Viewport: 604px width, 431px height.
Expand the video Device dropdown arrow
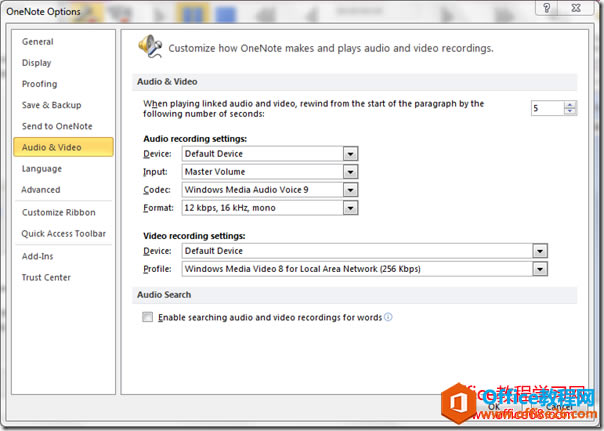tap(540, 251)
